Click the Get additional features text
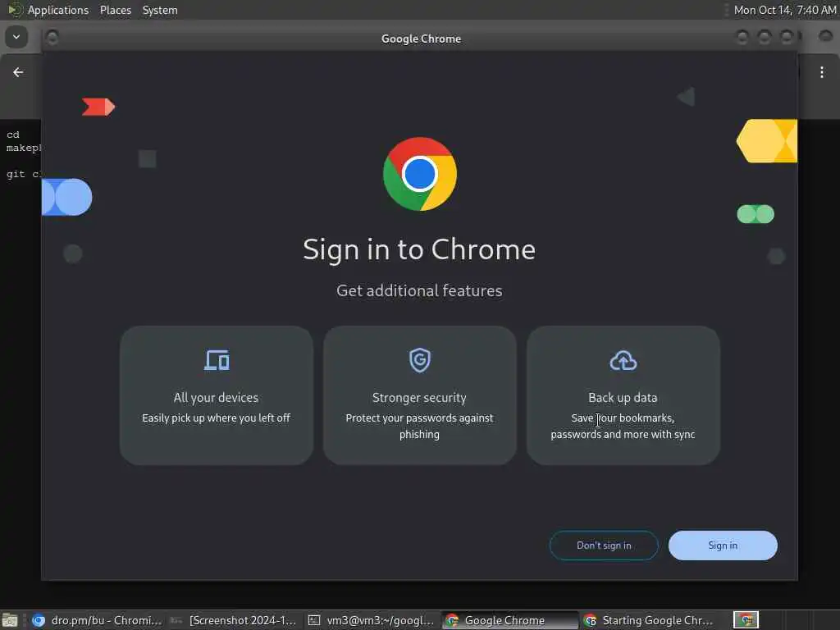Screen dimensions: 840x630 coord(419,290)
